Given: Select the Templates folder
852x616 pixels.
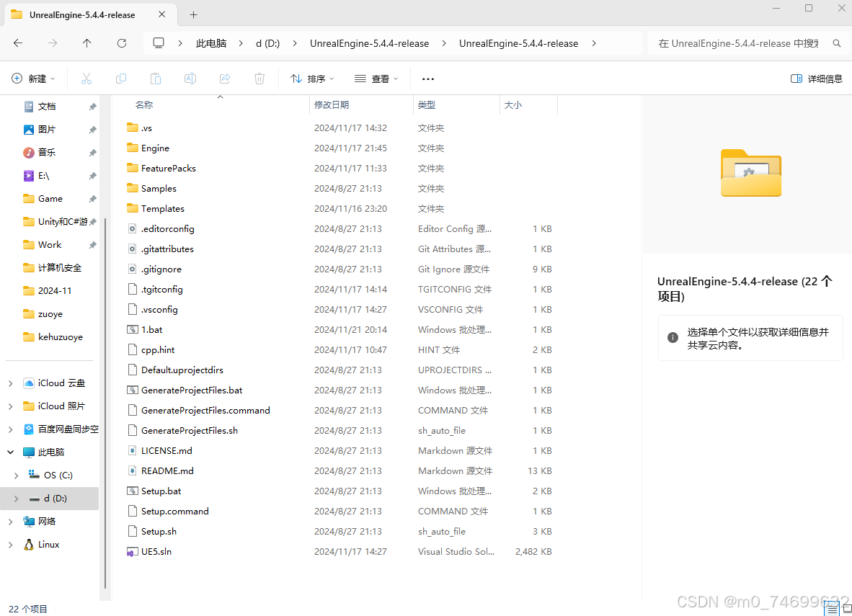Looking at the screenshot, I should [162, 209].
